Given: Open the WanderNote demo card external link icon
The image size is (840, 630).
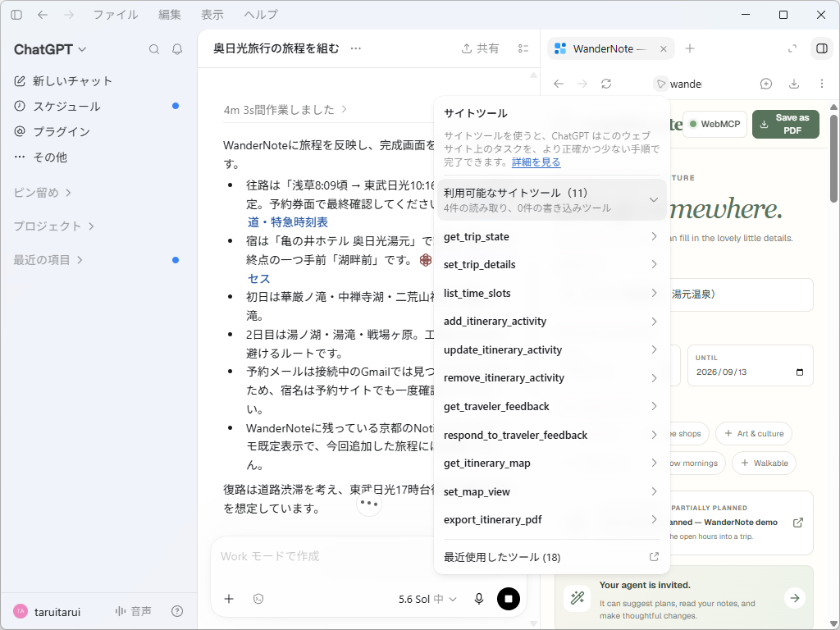Looking at the screenshot, I should 797,523.
